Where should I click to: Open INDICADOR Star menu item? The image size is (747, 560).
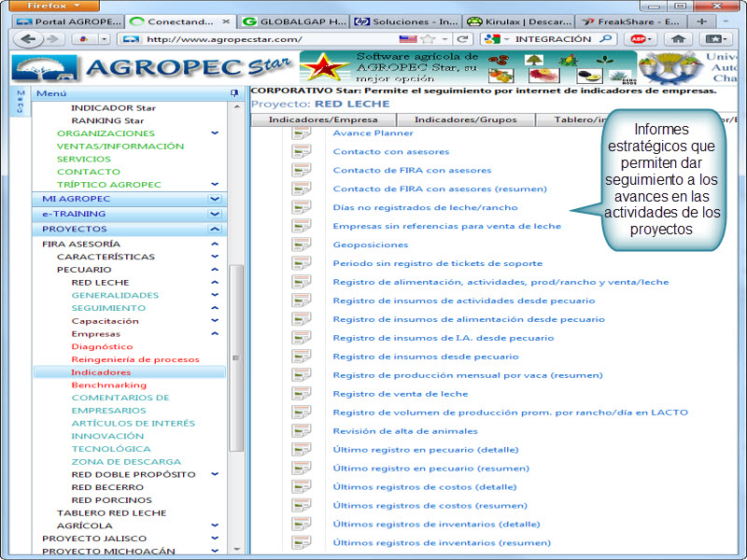[x=113, y=107]
